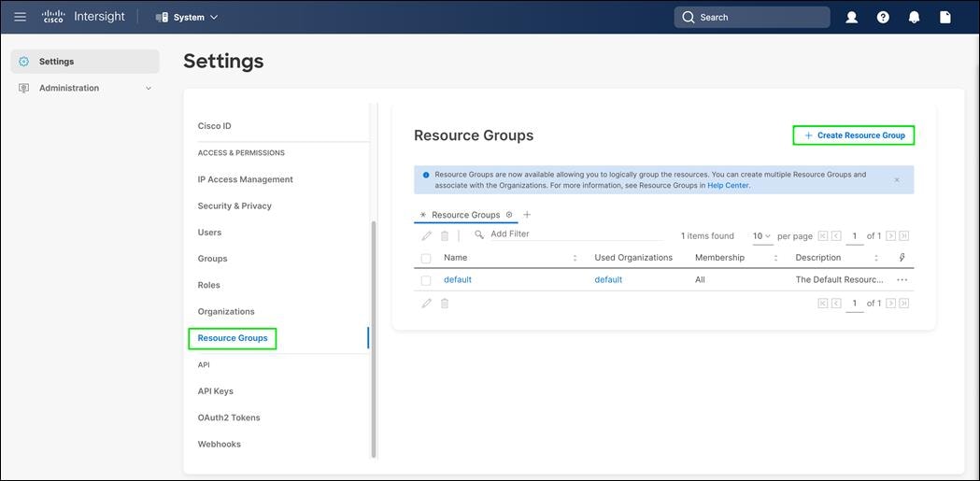This screenshot has width=980, height=481.
Task: Click the bottom edit pencil icon
Action: pos(427,303)
